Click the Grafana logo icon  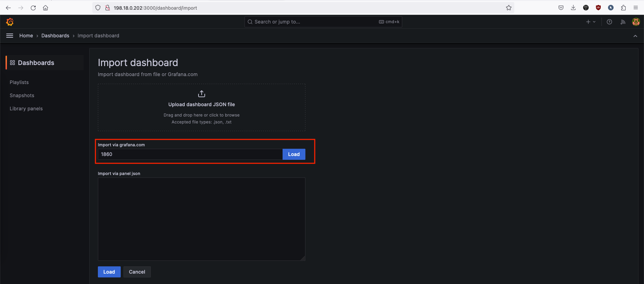point(10,22)
